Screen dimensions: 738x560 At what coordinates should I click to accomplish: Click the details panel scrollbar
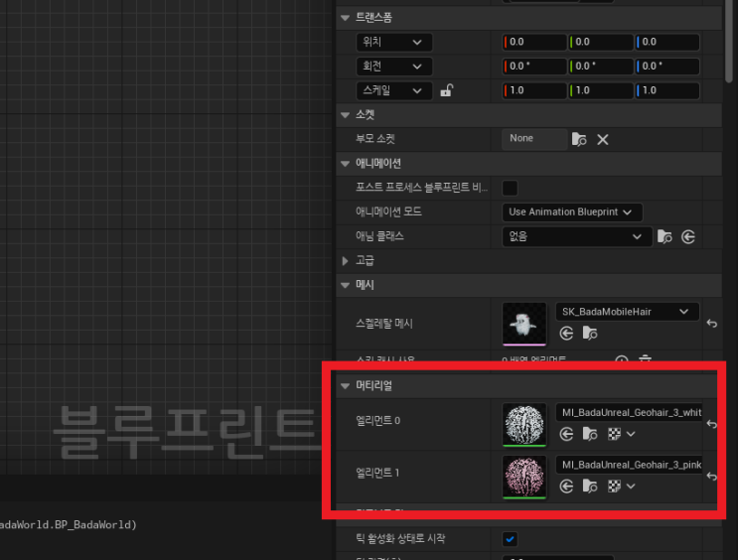click(x=729, y=42)
